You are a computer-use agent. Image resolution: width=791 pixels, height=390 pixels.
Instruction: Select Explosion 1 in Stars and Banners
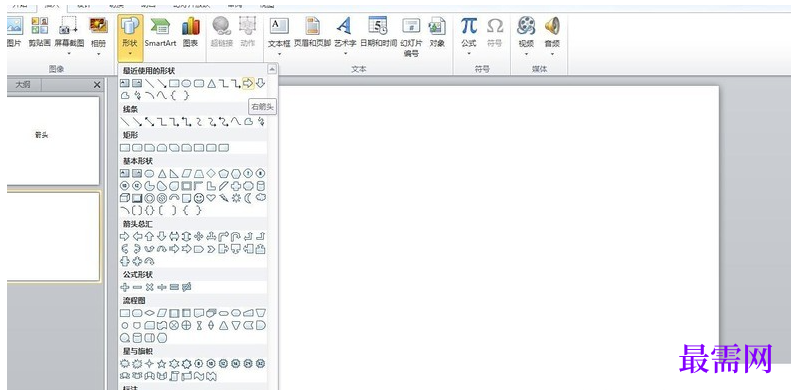(x=125, y=363)
